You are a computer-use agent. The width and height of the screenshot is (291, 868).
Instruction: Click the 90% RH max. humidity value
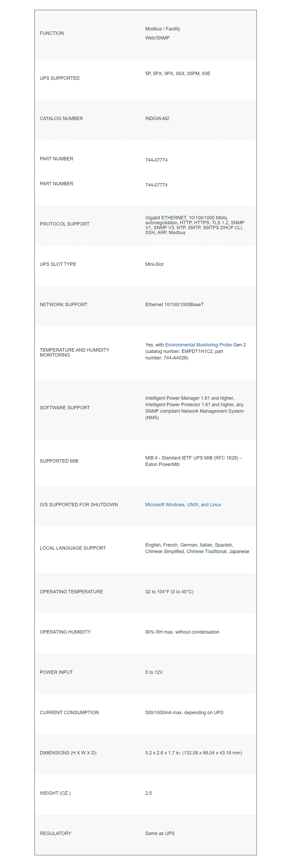(x=182, y=632)
